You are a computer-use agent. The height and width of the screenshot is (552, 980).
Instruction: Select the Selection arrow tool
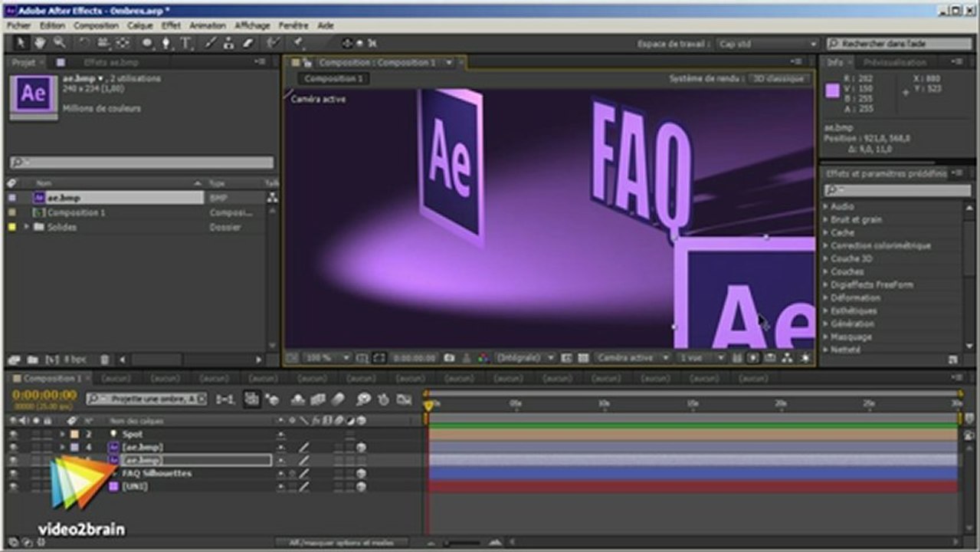(x=20, y=43)
